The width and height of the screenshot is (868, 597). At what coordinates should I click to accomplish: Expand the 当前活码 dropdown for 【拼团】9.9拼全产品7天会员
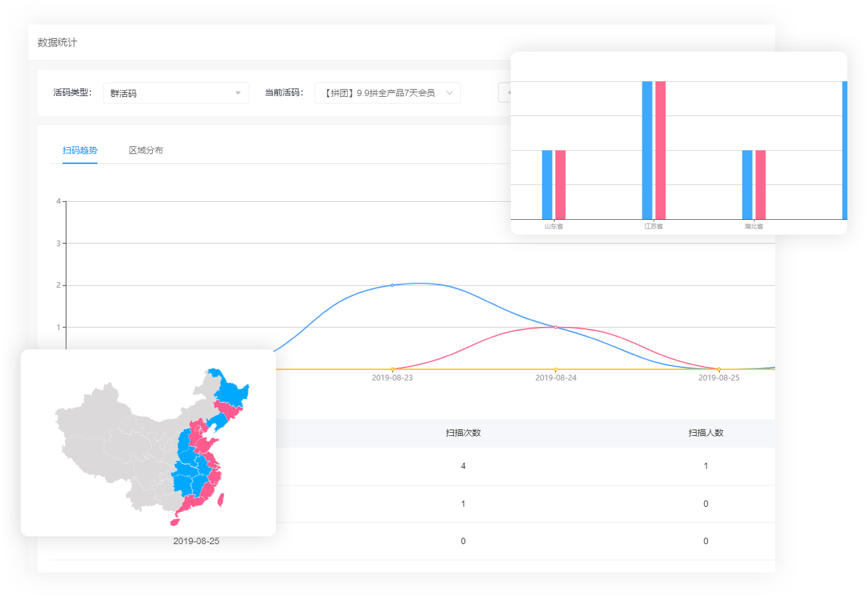(x=387, y=93)
